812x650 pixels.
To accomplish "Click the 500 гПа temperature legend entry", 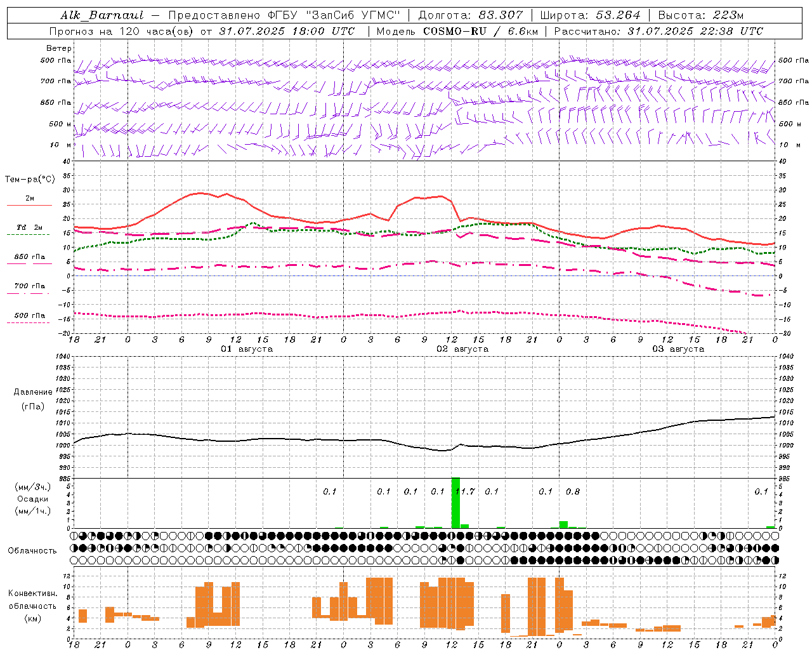I will point(29,318).
